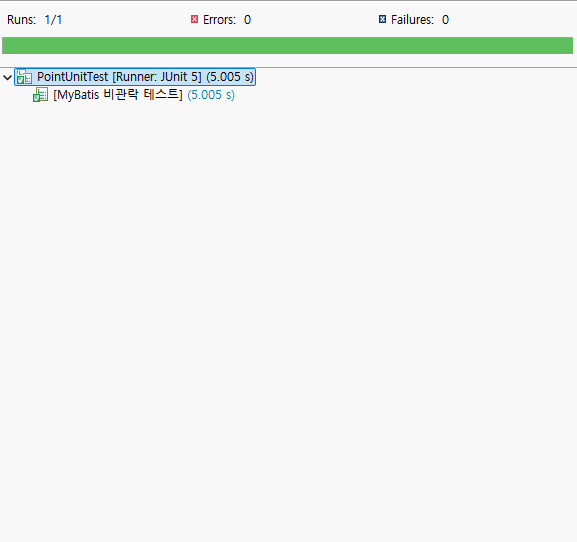Click the PointUnitTest suite icon
The width and height of the screenshot is (577, 542).
pos(24,77)
